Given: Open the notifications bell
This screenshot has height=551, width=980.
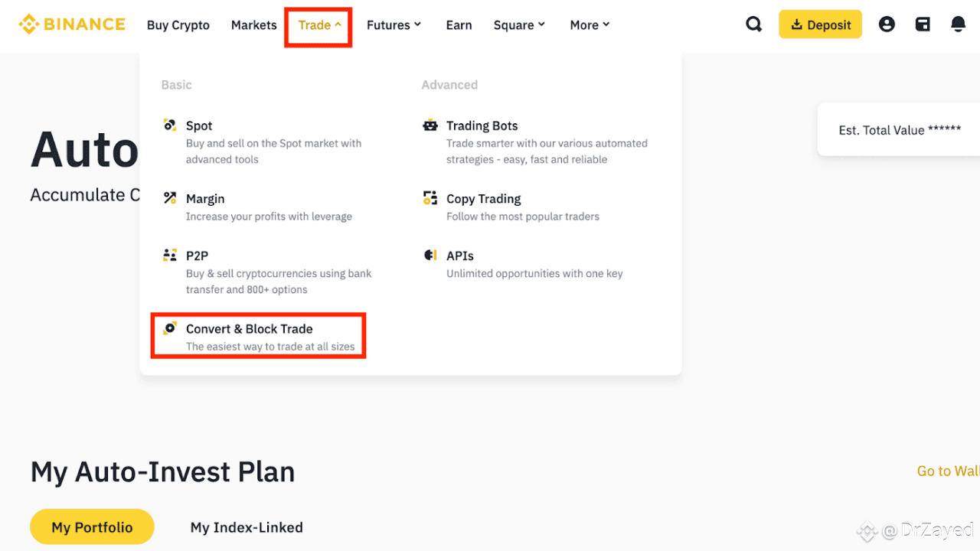Looking at the screenshot, I should click(x=958, y=24).
